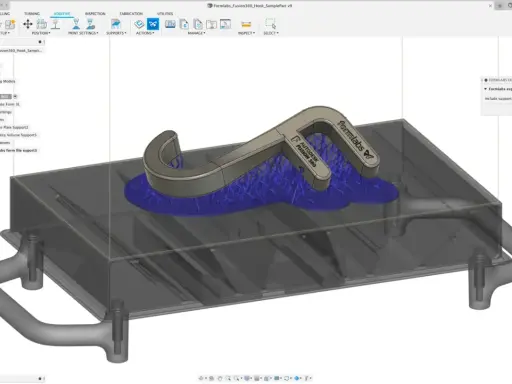Click the fourth Manage group icon

pos(211,24)
